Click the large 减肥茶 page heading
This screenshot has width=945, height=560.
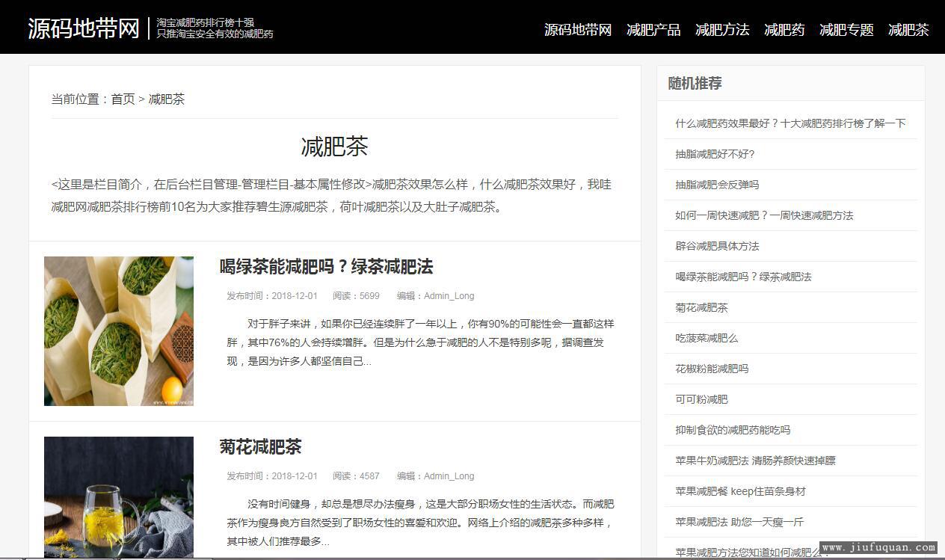point(334,146)
